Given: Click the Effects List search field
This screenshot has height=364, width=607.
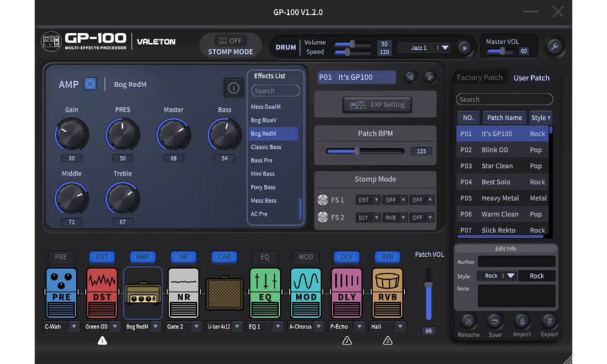Looking at the screenshot, I should [x=275, y=91].
